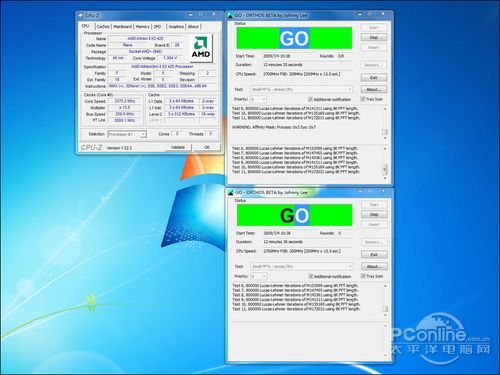Open the Test dropdown in upper ORTHOS window
The width and height of the screenshot is (500, 375).
pyautogui.click(x=301, y=89)
